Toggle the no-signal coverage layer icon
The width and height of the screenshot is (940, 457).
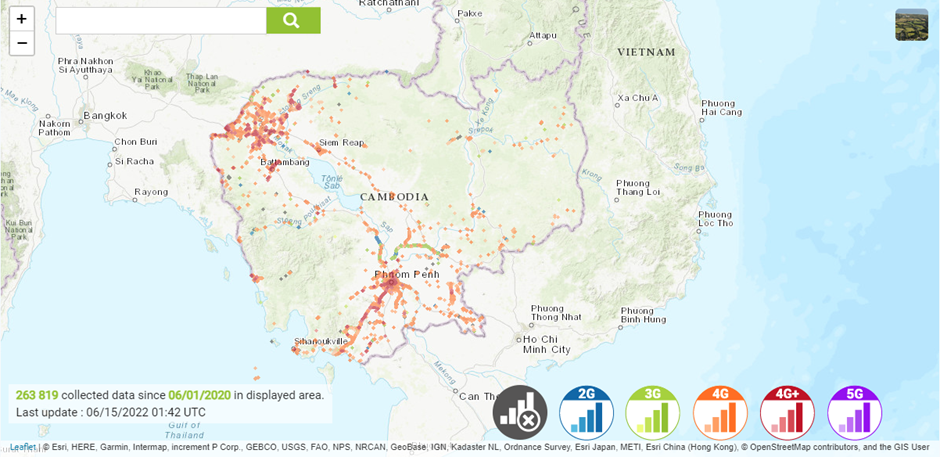(x=520, y=413)
